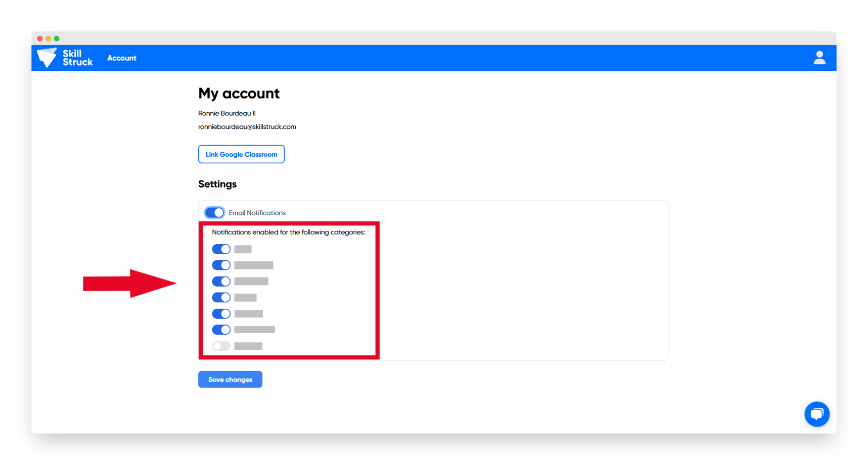Click the Link Google Classroom button
The image size is (868, 465).
pyautogui.click(x=241, y=154)
